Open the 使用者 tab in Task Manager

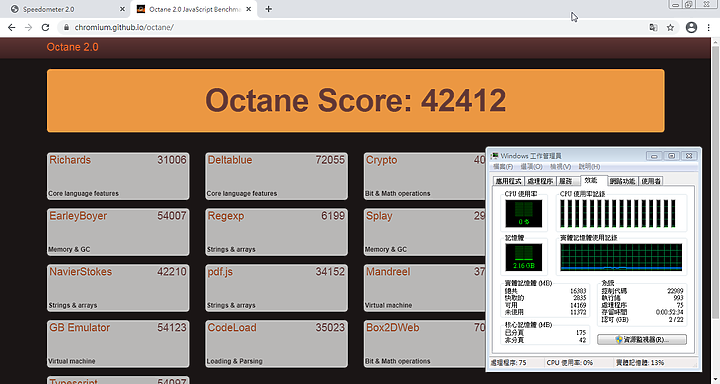[x=651, y=181]
